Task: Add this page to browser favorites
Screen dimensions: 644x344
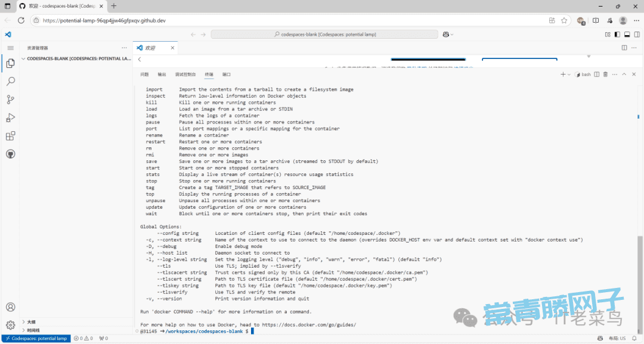Action: tap(564, 20)
